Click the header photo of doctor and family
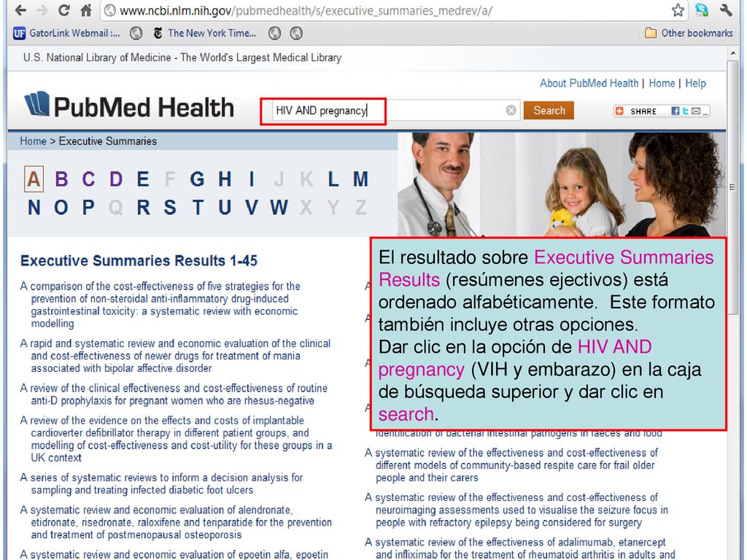 click(562, 184)
